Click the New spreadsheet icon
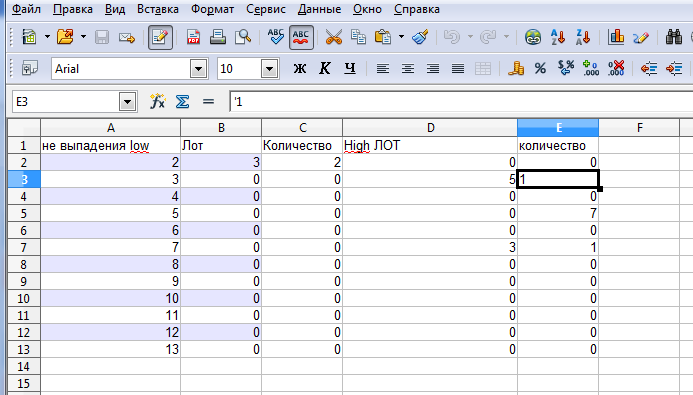This screenshot has width=693, height=395. coord(30,37)
